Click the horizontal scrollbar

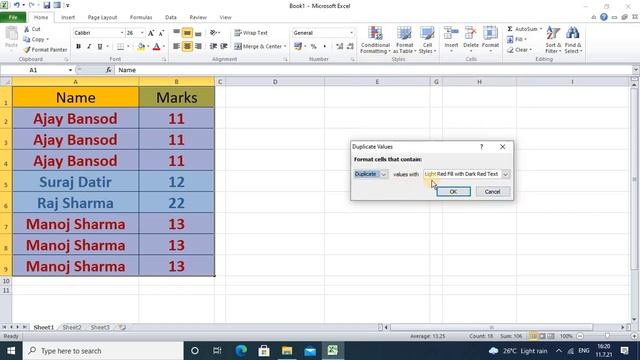(x=491, y=327)
